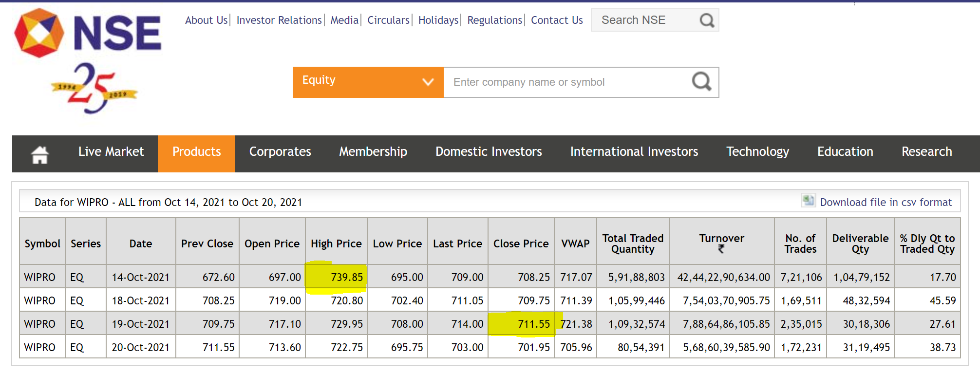Open the About Us link
Screen dimensions: 980x374
(206, 20)
